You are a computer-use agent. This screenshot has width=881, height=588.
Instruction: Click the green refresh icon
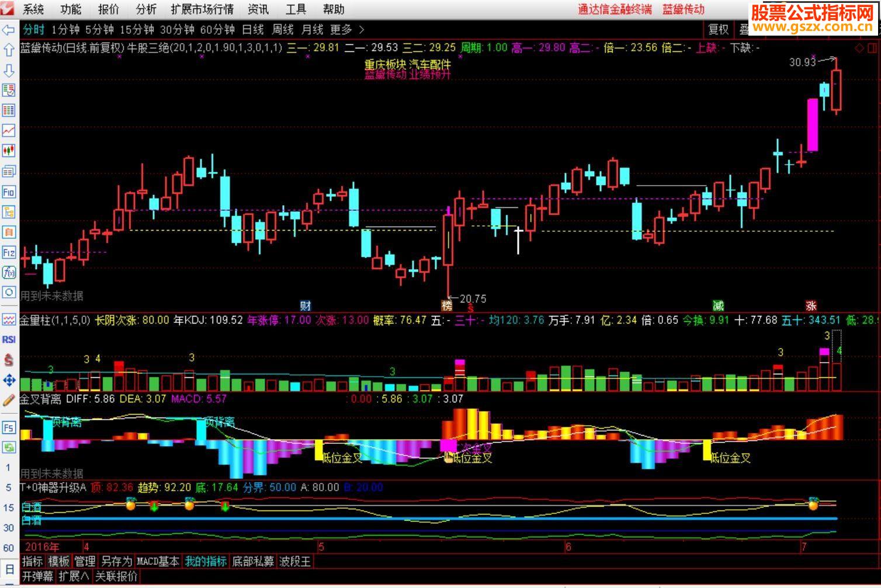pos(9,448)
